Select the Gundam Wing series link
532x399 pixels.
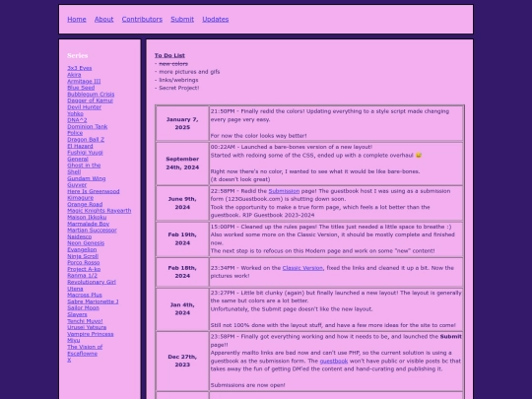pyautogui.click(x=86, y=178)
